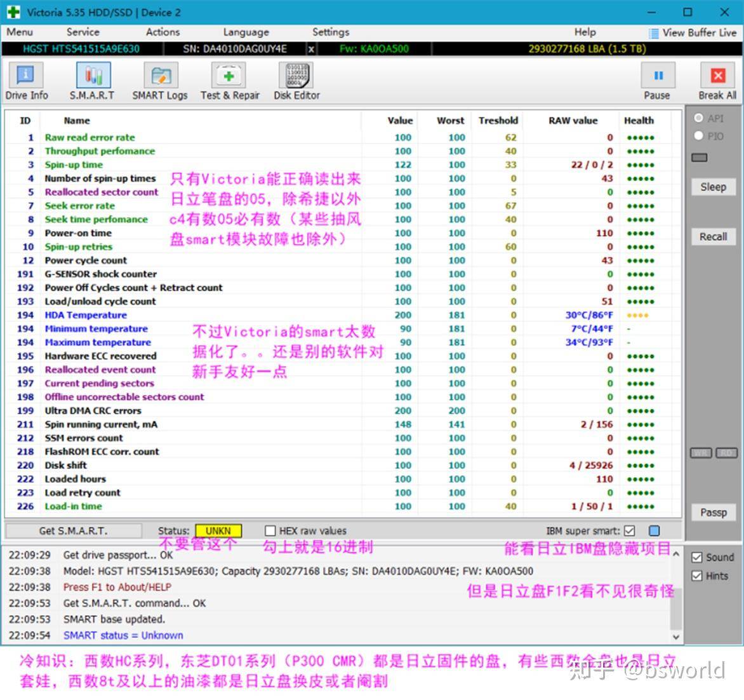Click the RAW value column header
Viewport: 744px width, 700px height.
pos(573,121)
